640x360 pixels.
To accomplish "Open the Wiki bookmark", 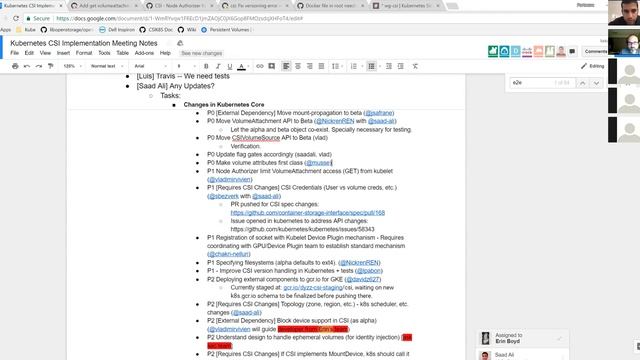I will pos(187,30).
